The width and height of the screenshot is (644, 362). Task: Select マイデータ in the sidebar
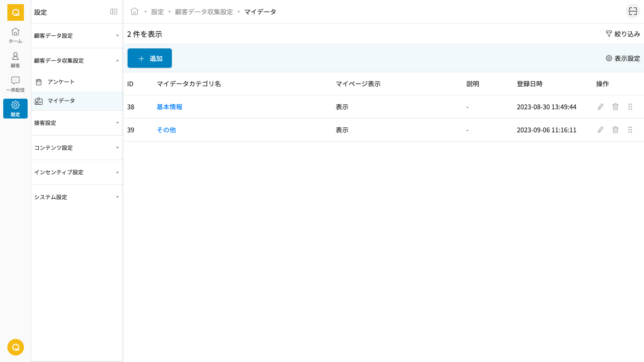(61, 101)
